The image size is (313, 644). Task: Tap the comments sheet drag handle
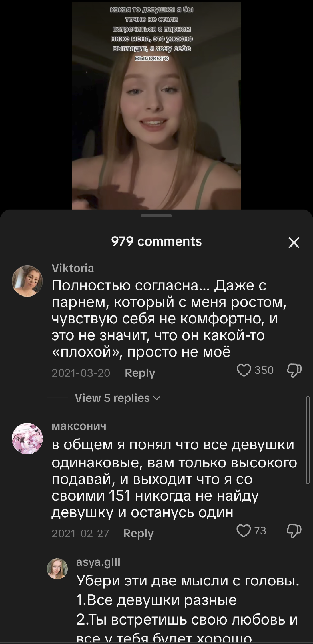156,216
